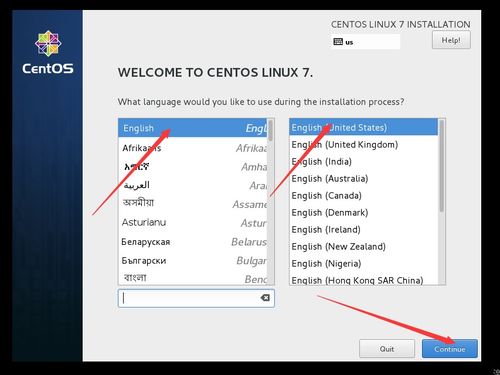
Task: Choose English (United States) locale
Action: click(x=364, y=127)
